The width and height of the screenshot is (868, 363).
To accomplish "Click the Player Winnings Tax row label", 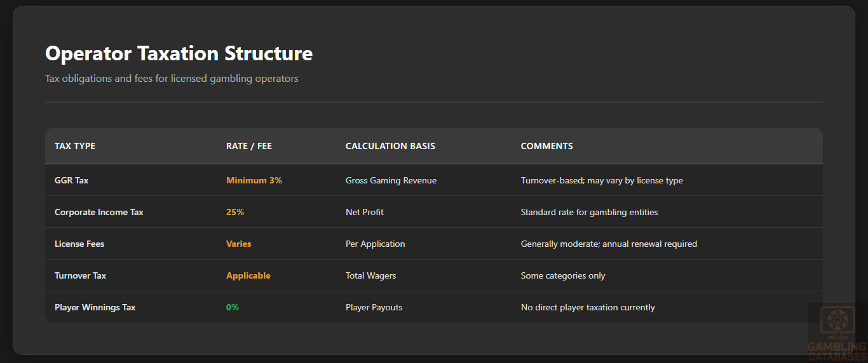I will pos(95,307).
